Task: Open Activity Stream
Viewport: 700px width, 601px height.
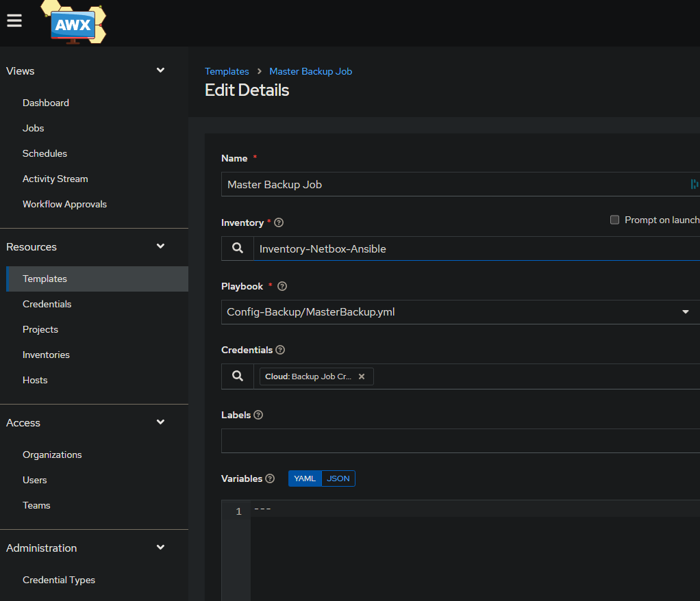Action: pyautogui.click(x=55, y=179)
